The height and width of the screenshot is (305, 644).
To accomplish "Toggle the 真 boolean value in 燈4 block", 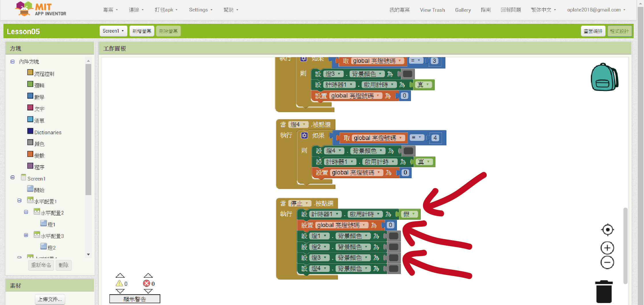I will tap(428, 162).
